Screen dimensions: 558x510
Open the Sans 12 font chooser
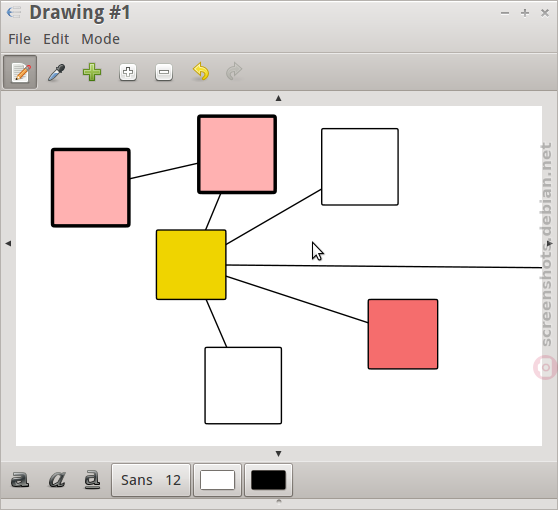(151, 480)
